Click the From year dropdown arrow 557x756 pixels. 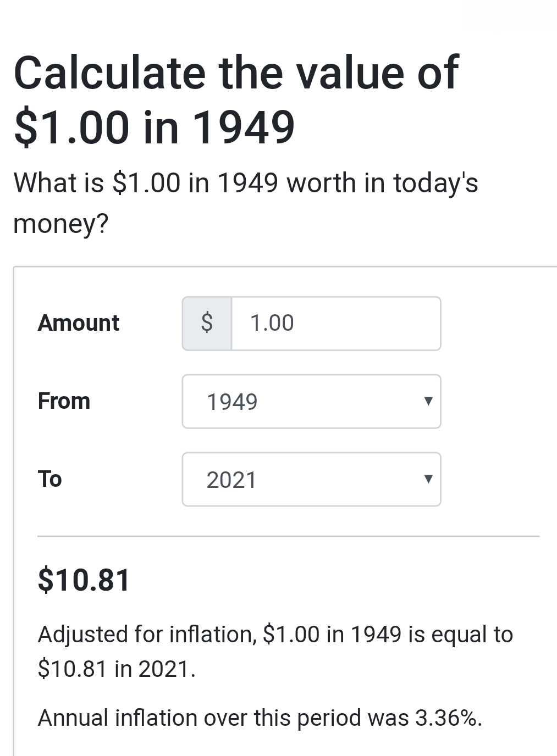click(428, 401)
